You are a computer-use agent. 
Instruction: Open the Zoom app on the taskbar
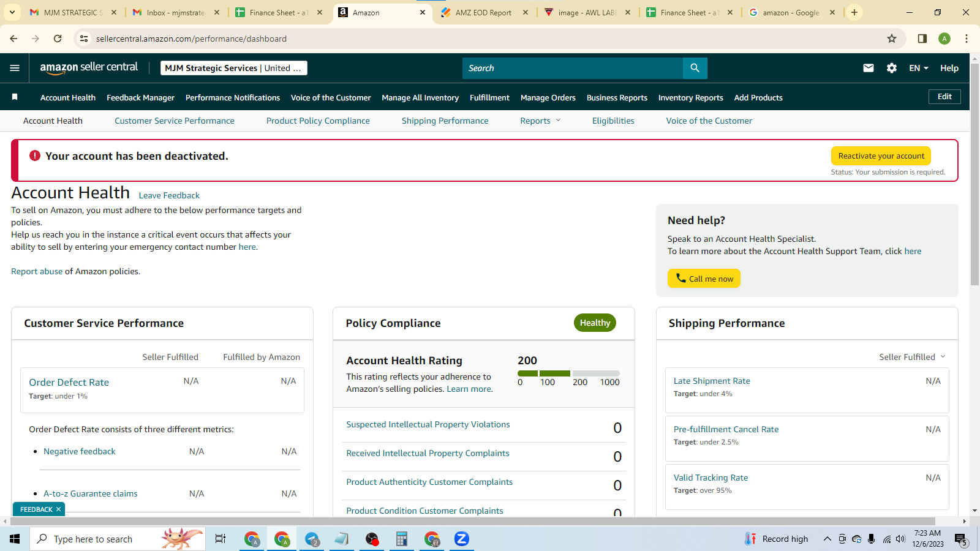(461, 539)
